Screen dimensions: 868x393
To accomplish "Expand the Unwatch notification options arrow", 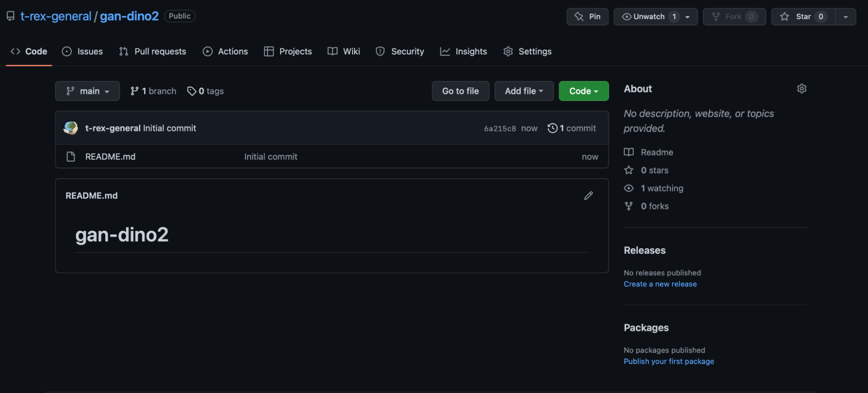I will [688, 17].
